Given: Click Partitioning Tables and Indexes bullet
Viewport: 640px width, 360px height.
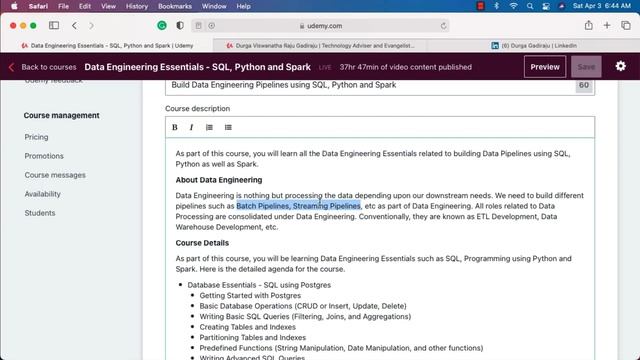Looking at the screenshot, I should (x=253, y=338).
